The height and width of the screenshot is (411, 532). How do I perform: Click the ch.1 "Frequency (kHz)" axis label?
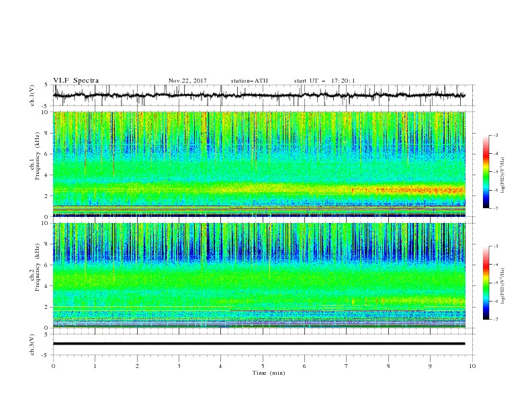point(38,156)
